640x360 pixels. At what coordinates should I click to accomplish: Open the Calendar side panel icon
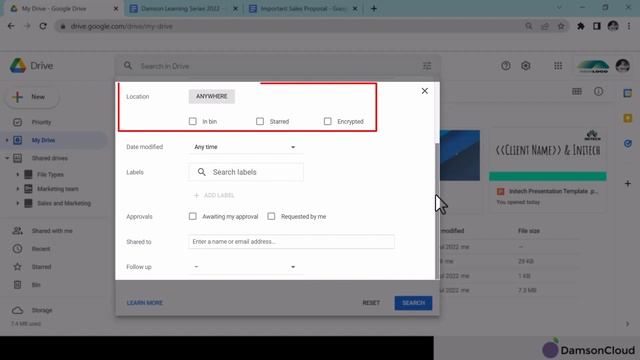coord(628,93)
